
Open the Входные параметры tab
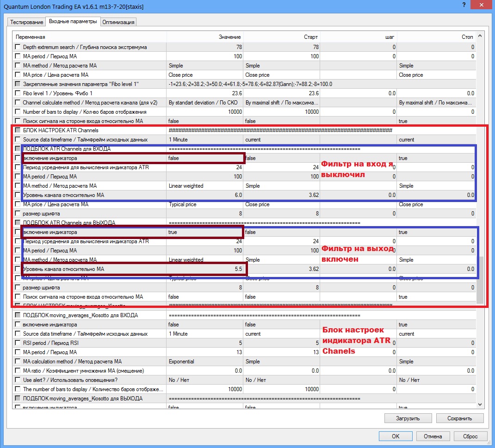[x=73, y=21]
